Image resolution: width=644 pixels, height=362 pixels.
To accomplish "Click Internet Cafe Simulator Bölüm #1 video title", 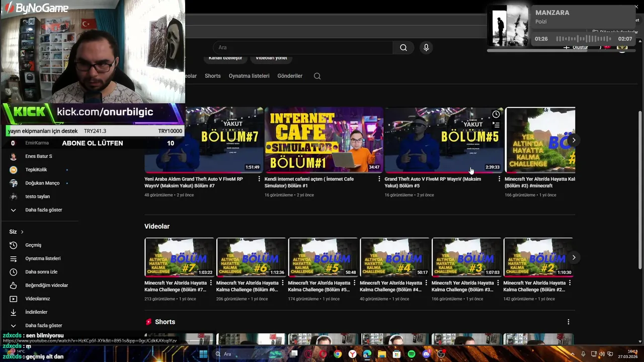I will point(309,183).
